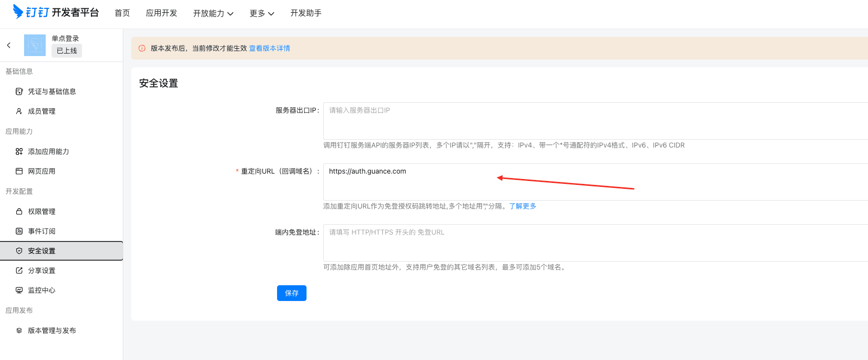The width and height of the screenshot is (868, 360).
Task: Click the 基础信息 section label
Action: [19, 71]
